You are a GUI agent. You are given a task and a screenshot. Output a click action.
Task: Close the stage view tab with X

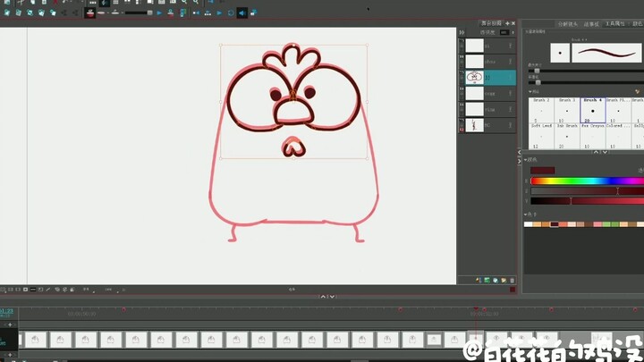513,23
